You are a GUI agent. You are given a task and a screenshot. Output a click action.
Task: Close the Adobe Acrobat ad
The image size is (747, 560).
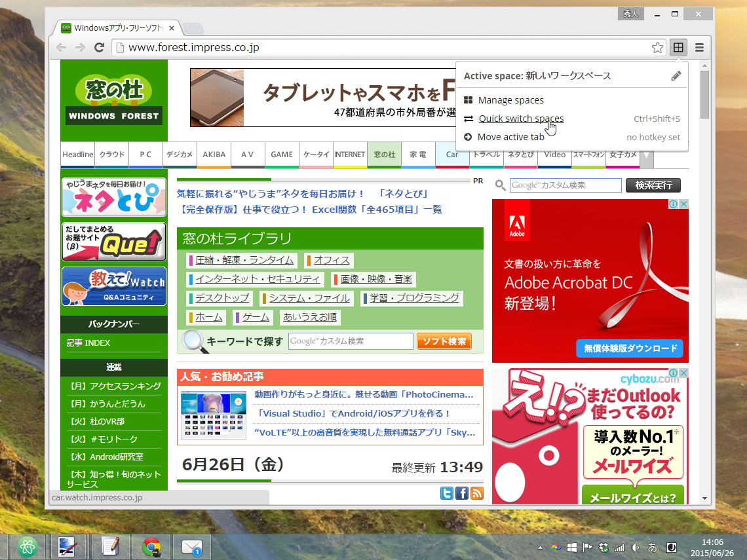tap(683, 204)
